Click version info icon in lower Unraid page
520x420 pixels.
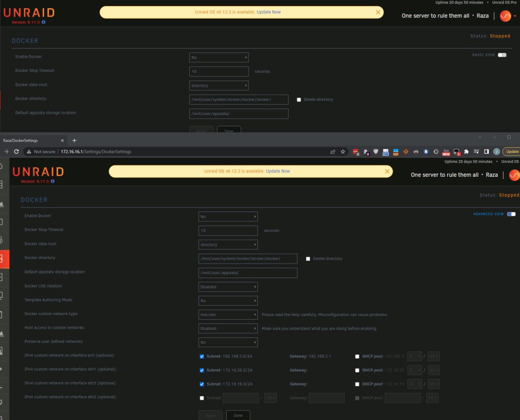coord(53,181)
